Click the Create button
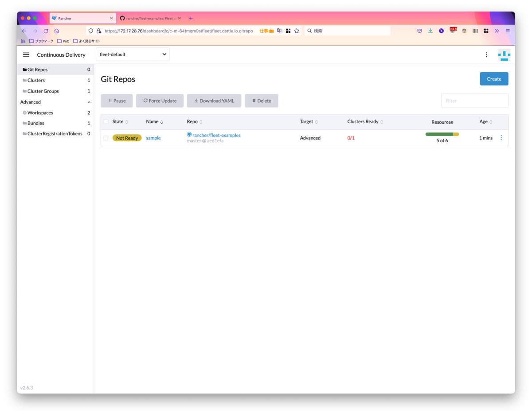The image size is (532, 416). coord(494,78)
